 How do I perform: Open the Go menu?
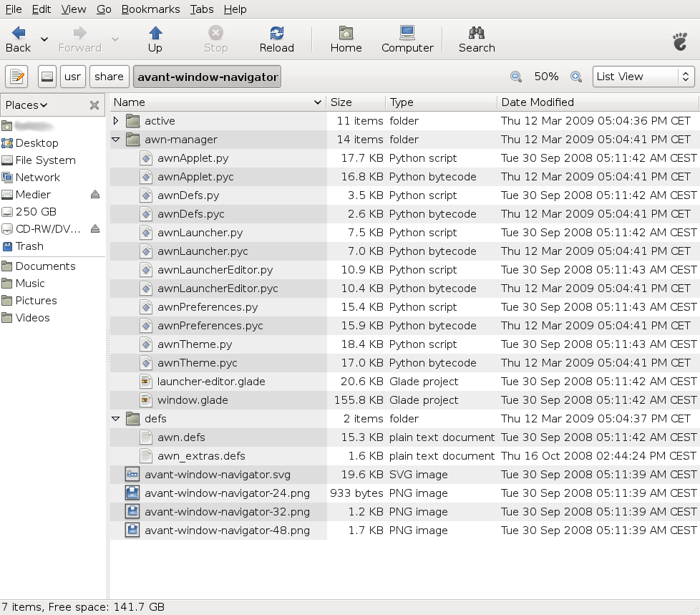(104, 9)
